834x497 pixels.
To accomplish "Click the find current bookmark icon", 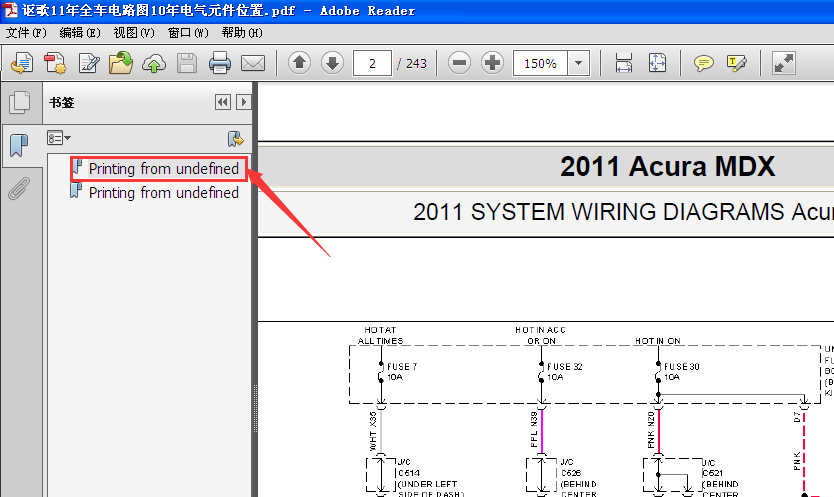I will tap(236, 139).
